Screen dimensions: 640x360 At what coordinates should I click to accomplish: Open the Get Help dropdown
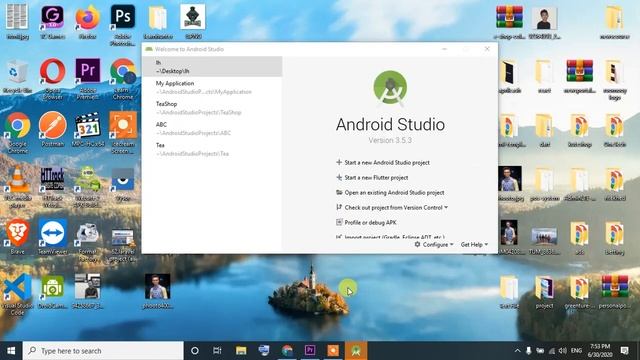[474, 244]
